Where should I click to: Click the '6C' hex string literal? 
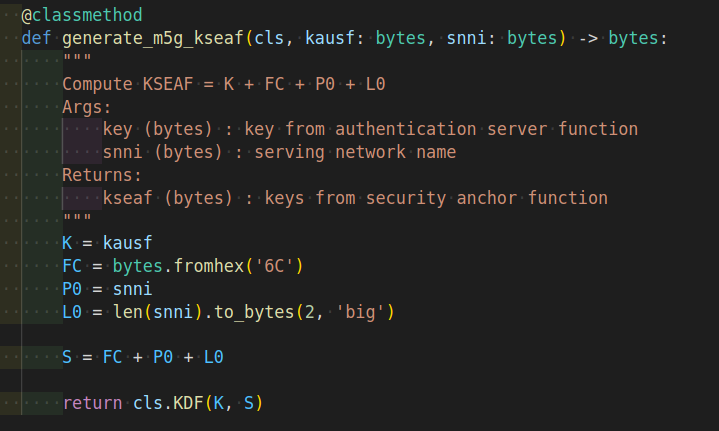click(x=274, y=266)
